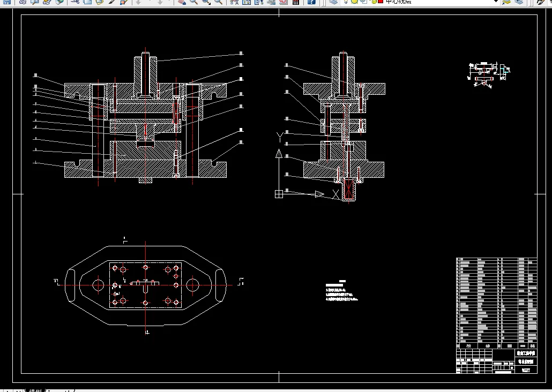Click the UCS origin square in the drawing

point(279,194)
